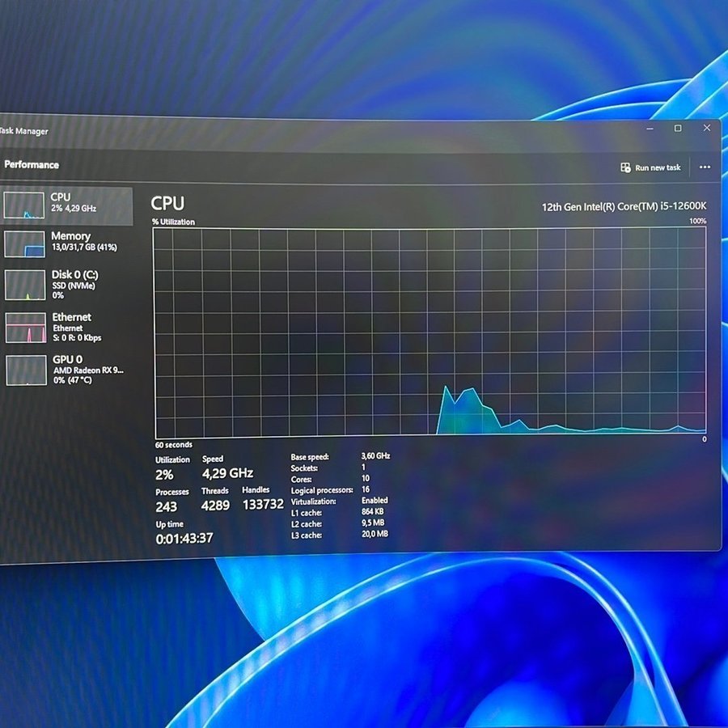
Task: Click the Up time value 0:01:43:37
Action: [x=184, y=538]
